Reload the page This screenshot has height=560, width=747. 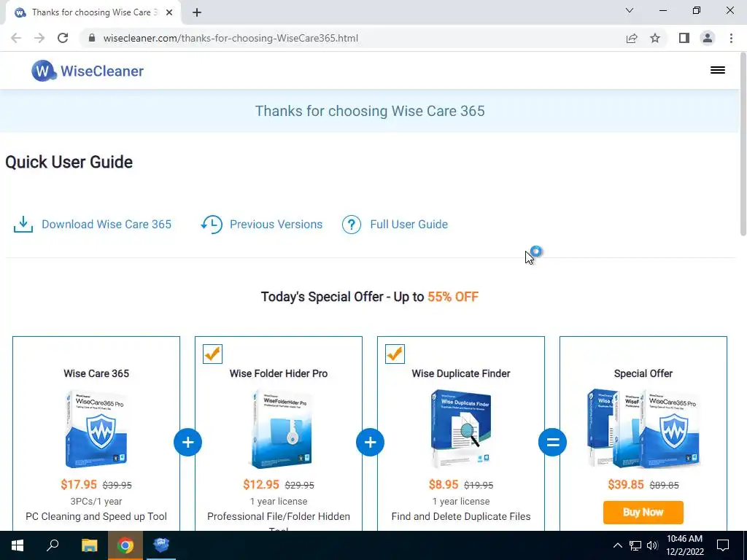(63, 38)
